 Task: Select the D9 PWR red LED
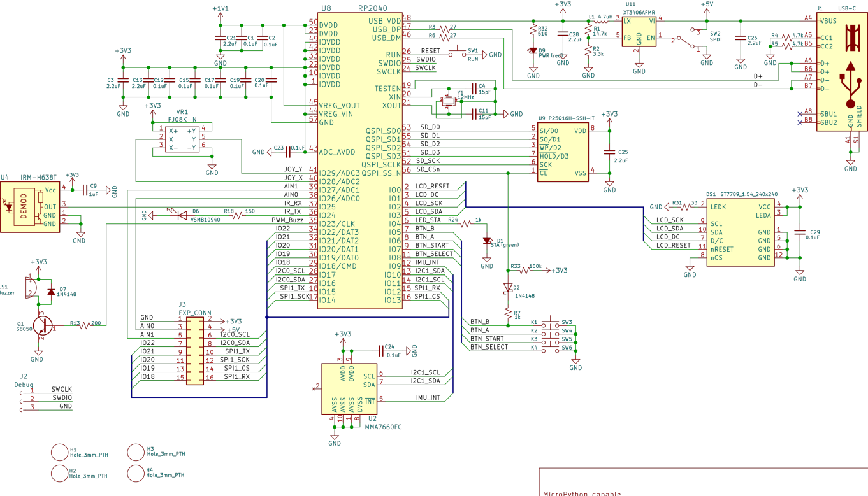tap(533, 50)
